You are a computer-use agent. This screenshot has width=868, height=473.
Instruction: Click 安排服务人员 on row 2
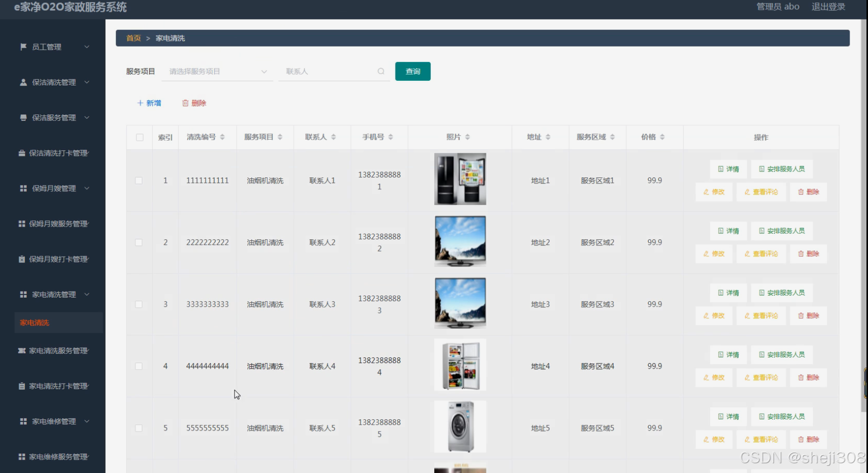[782, 231]
